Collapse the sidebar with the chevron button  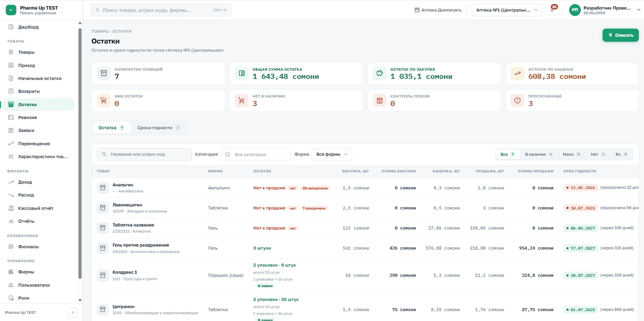pyautogui.click(x=73, y=312)
